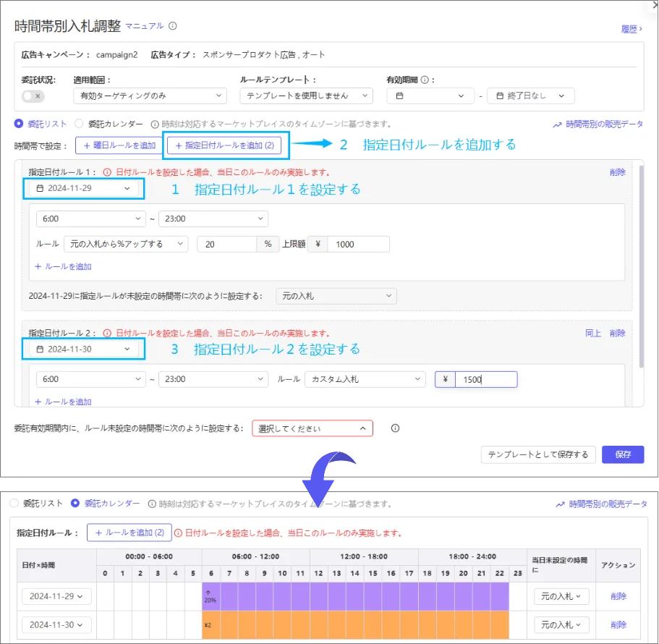Click 同上 link in 指定日付ルール 2

(x=593, y=333)
